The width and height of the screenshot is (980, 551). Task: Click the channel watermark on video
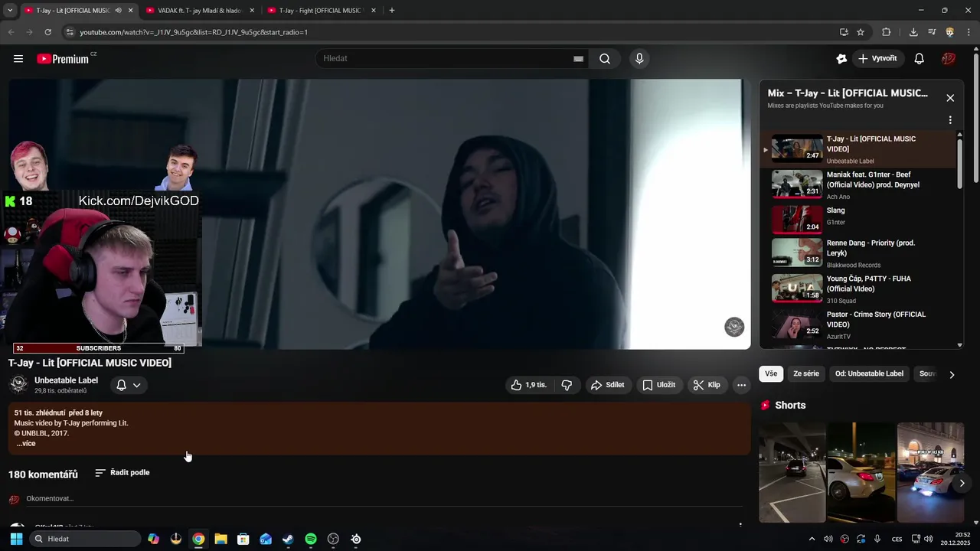point(734,327)
